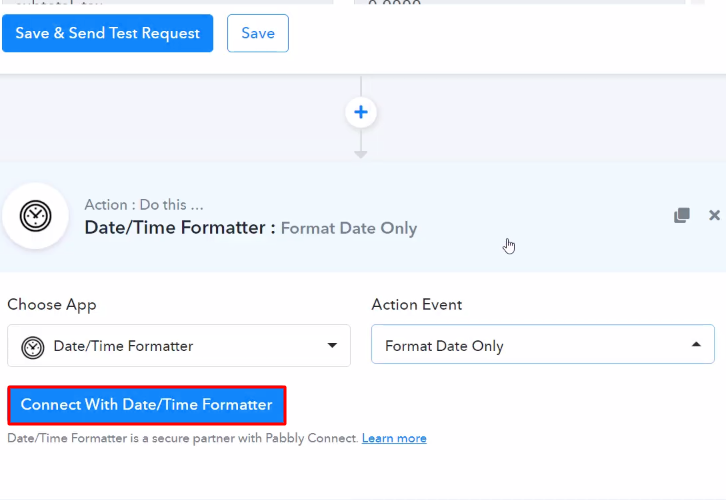726x500 pixels.
Task: Click the Date/Time Formatter clock icon
Action: point(36,216)
